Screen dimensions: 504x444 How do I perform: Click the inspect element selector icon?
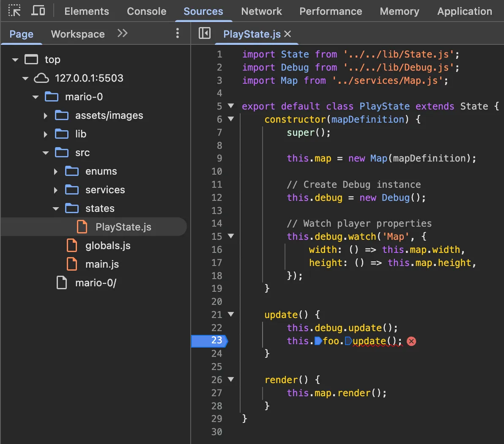coord(14,11)
